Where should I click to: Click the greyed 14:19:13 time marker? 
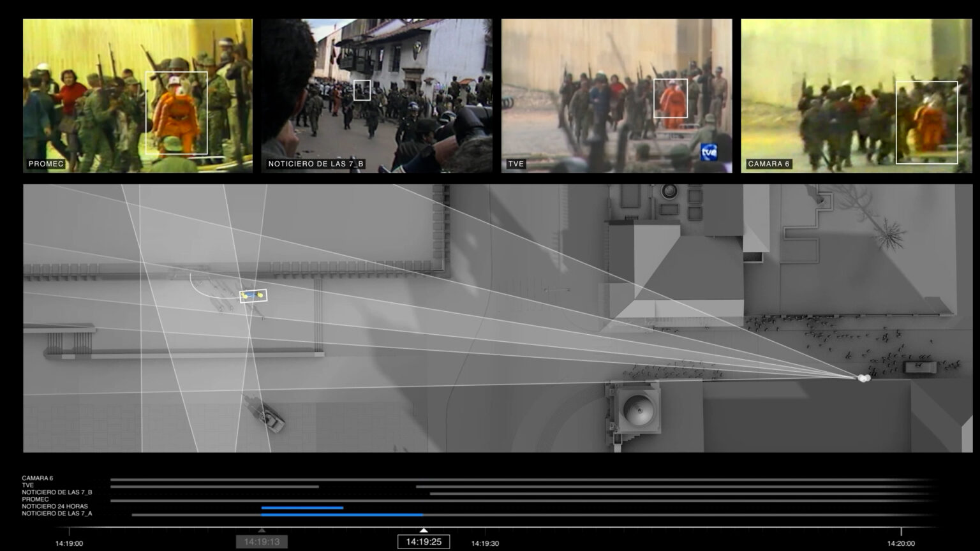(x=262, y=541)
